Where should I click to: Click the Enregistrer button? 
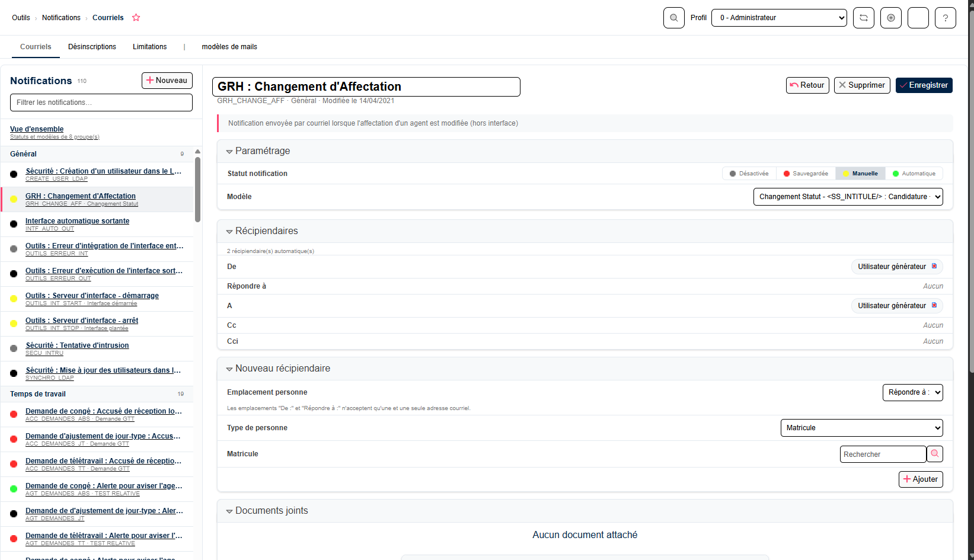924,85
